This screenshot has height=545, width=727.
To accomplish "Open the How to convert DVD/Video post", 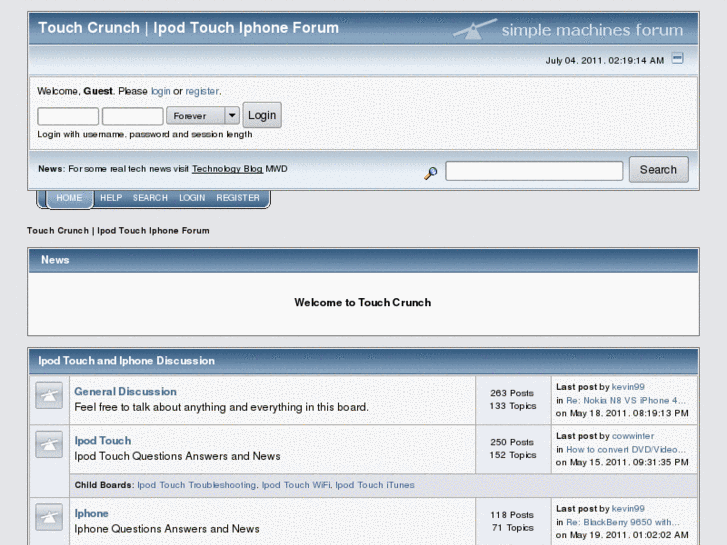I will (625, 449).
